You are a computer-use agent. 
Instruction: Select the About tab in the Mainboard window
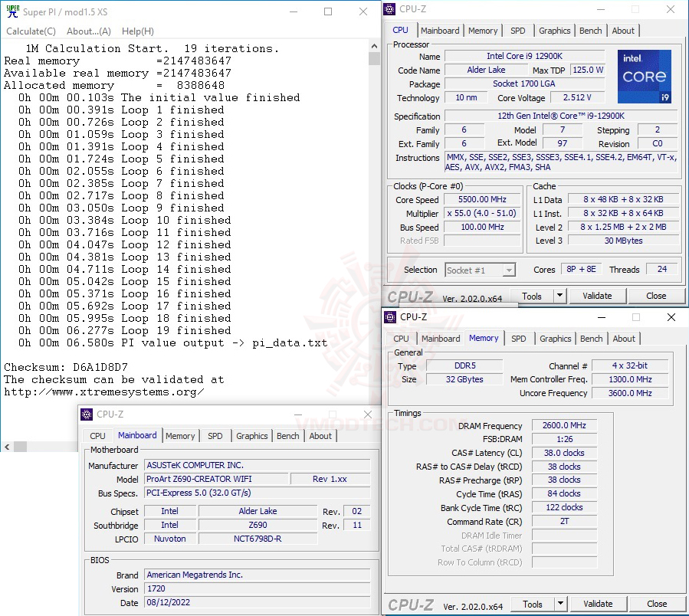pos(320,435)
